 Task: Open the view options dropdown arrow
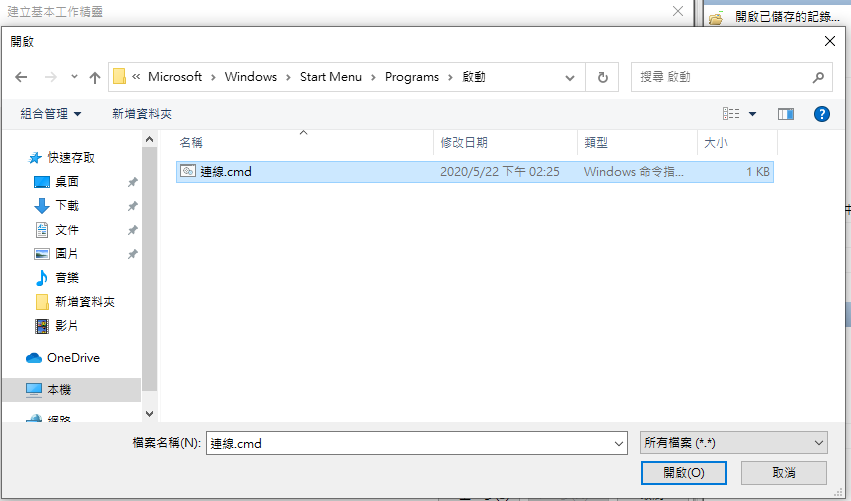pos(753,114)
